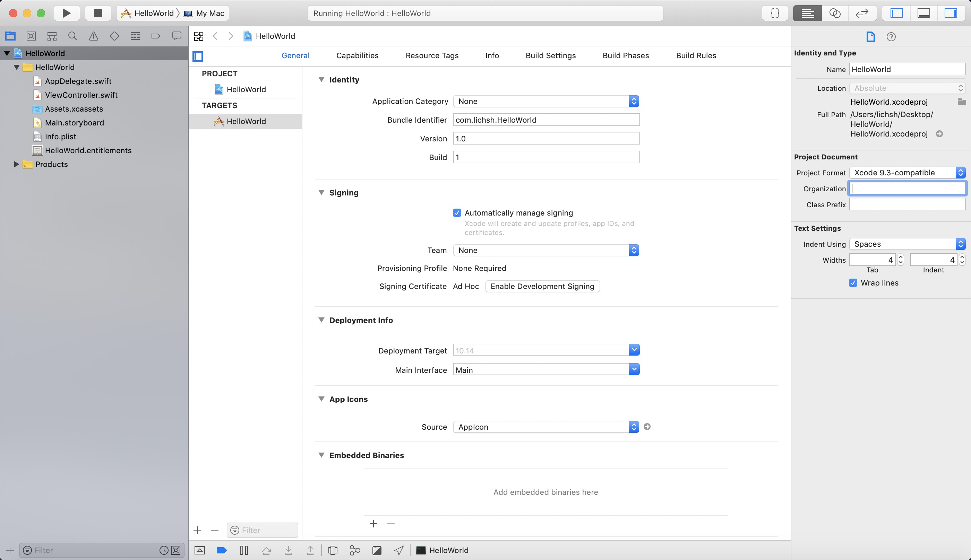971x560 pixels.
Task: Toggle the Inspectors panel
Action: click(x=951, y=13)
